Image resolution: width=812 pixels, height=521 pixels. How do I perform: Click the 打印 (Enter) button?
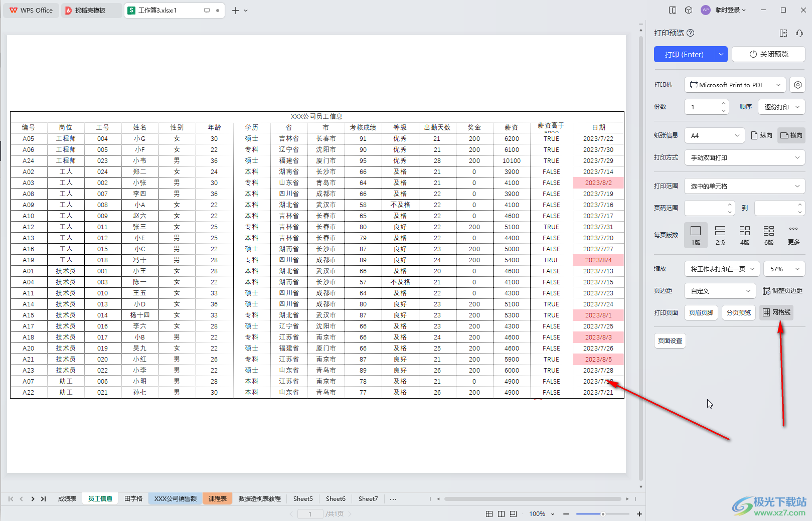coord(684,54)
